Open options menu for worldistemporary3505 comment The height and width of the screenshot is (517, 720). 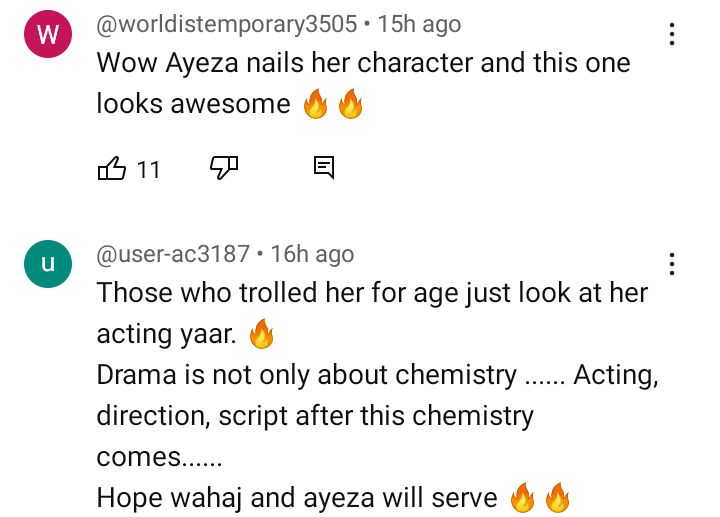click(x=672, y=34)
